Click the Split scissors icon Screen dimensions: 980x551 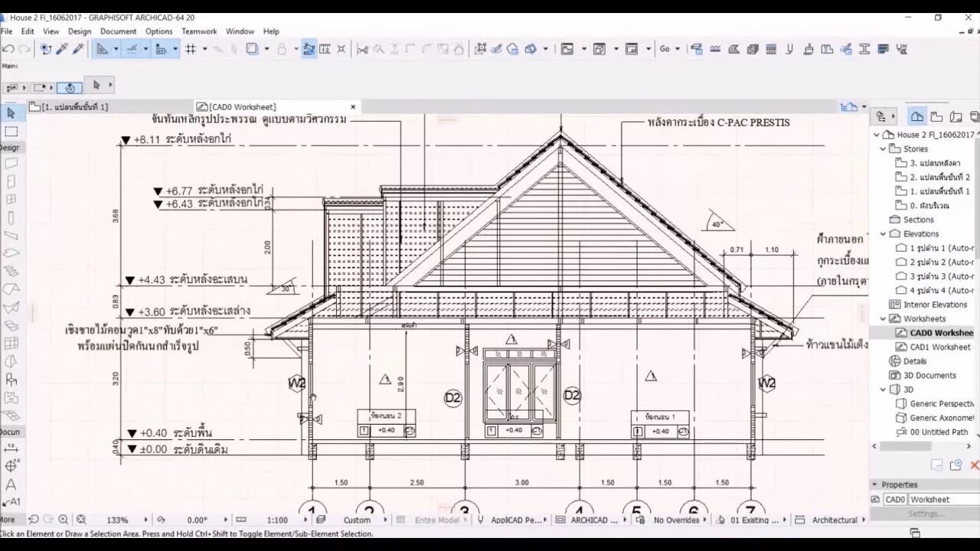coord(363,49)
